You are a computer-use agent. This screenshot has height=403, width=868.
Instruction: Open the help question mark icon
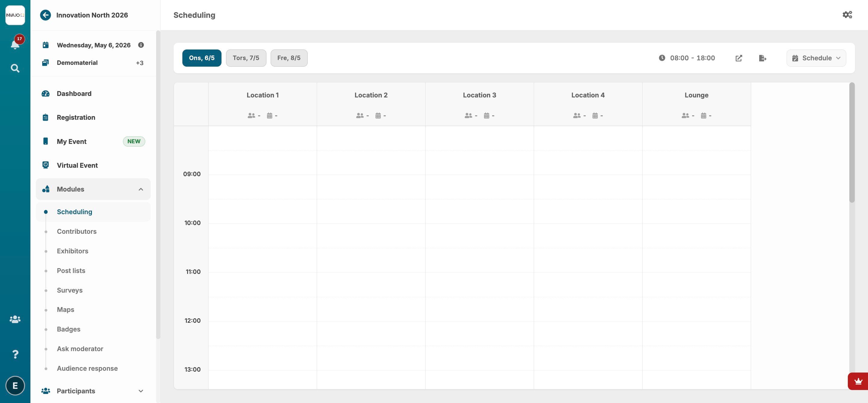click(x=15, y=354)
